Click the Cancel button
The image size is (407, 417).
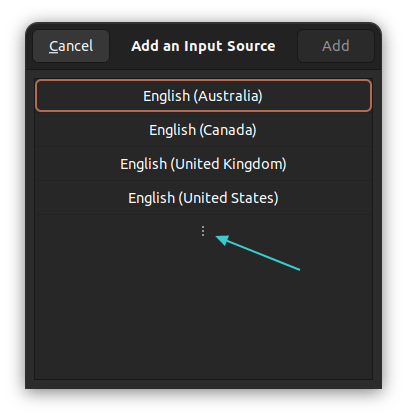71,46
